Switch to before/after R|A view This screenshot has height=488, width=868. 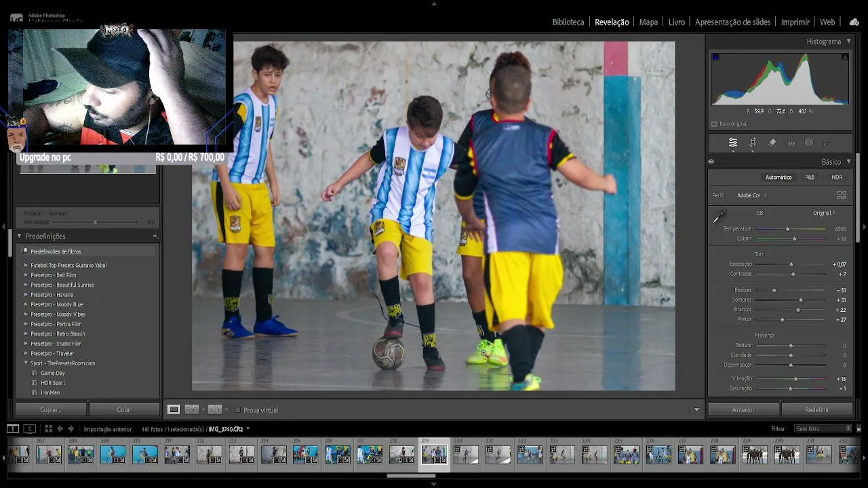[x=192, y=409]
